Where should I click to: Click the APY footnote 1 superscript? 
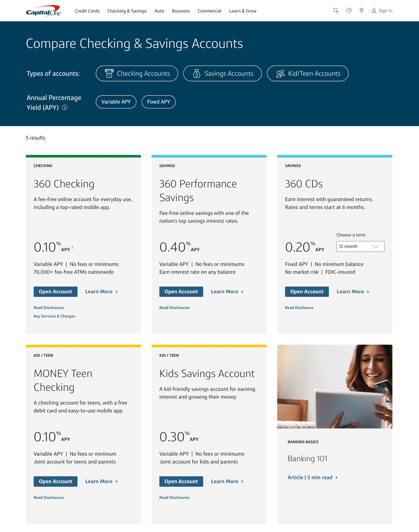(72, 248)
